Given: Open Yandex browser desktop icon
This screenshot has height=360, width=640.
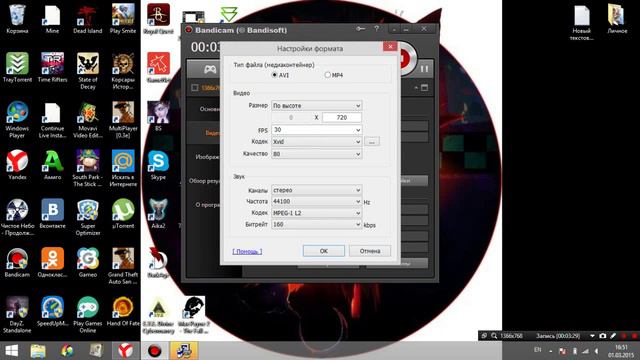Looking at the screenshot, I should coord(17,164).
